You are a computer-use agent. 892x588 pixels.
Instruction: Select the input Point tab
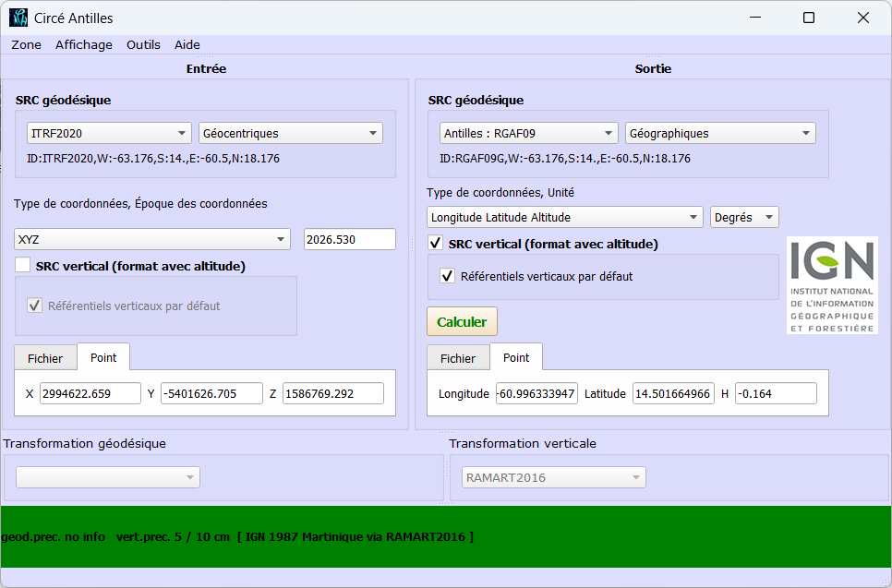pyautogui.click(x=103, y=357)
